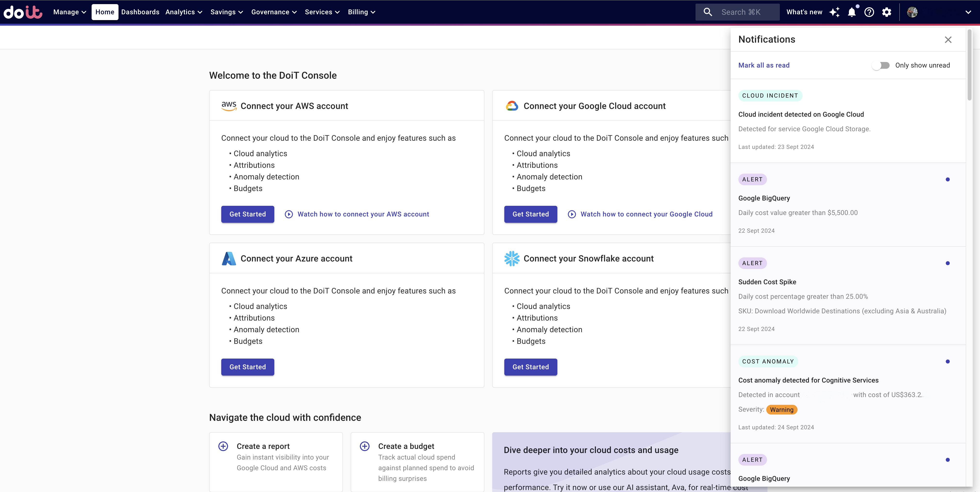This screenshot has height=492, width=980.
Task: Click the help question mark icon
Action: pos(869,12)
